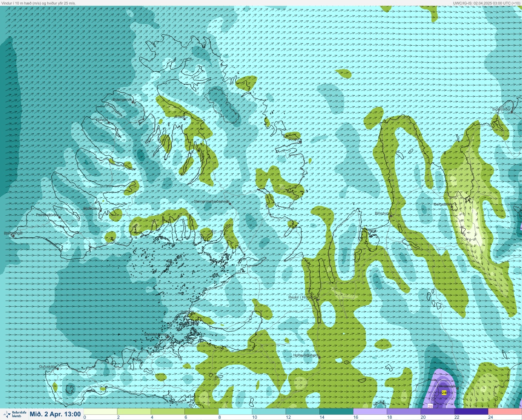Screen dimensions: 522x420
Task: Click the pale yellow 0–2 m/s legend swatch
Action: coord(100,411)
